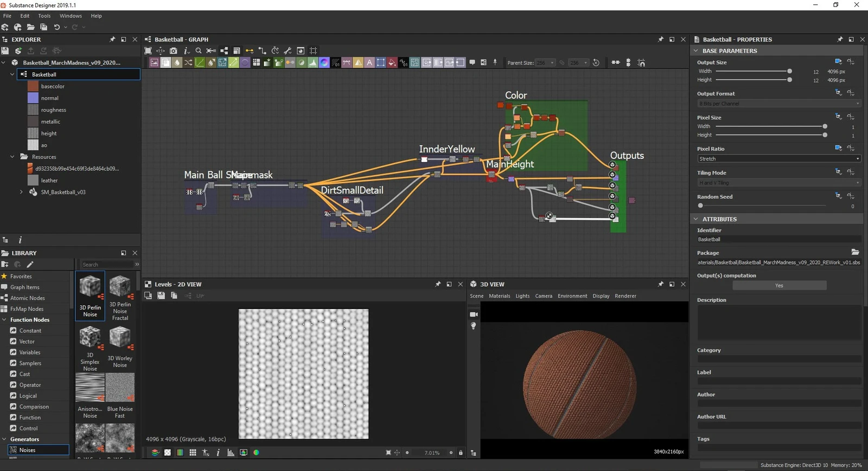
Task: Click the light bulb icon in the 3D View
Action: [x=473, y=326]
